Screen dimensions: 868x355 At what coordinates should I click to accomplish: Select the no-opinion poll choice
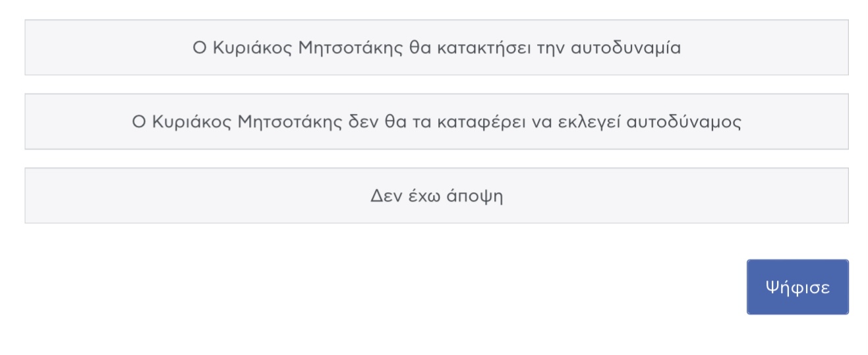(x=436, y=196)
